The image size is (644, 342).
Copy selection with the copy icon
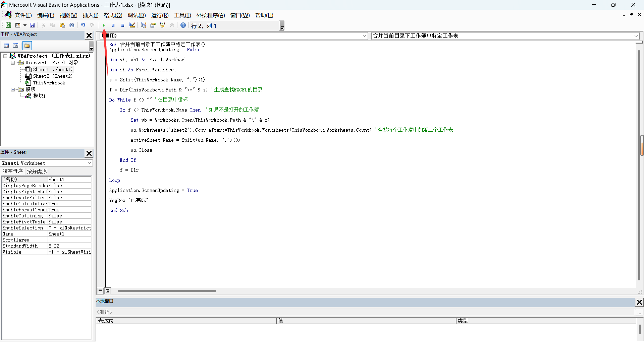click(53, 25)
